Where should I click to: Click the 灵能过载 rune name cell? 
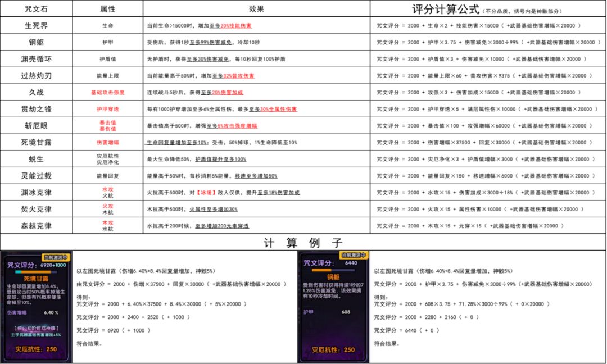coord(37,176)
